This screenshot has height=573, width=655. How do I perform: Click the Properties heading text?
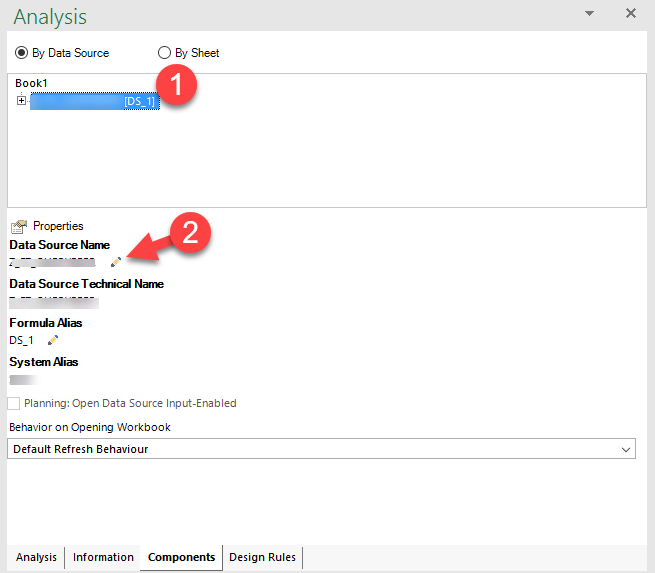[x=58, y=226]
